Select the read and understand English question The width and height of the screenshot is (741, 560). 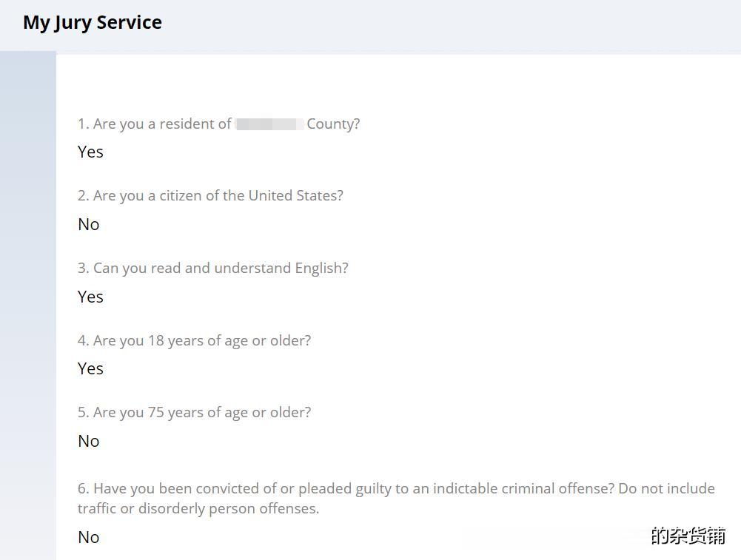213,269
